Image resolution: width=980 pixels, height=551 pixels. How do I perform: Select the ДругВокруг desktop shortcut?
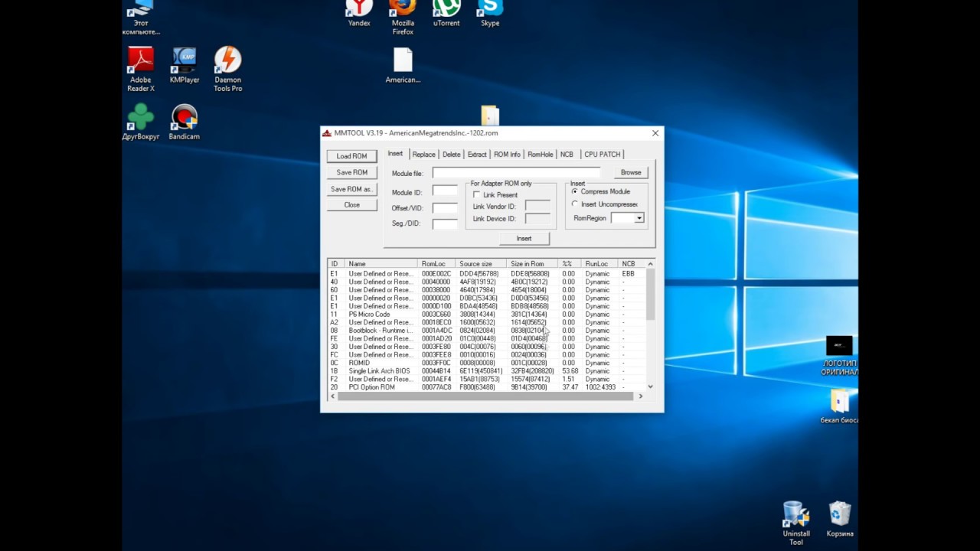point(141,122)
